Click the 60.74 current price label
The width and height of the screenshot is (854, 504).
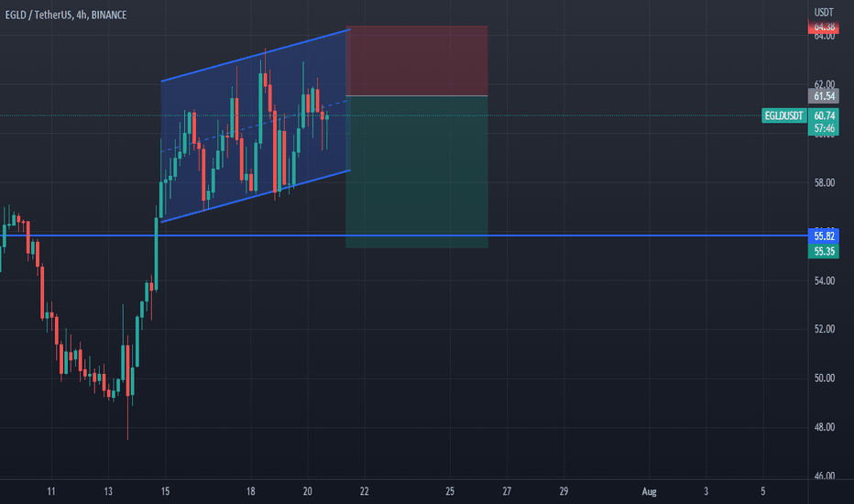[x=824, y=115]
